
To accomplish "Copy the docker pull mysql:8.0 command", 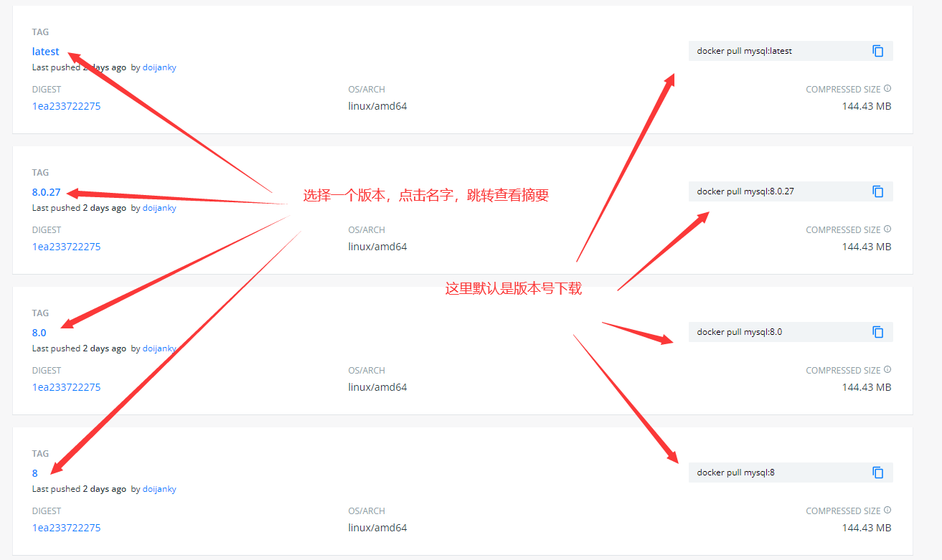I will [877, 332].
